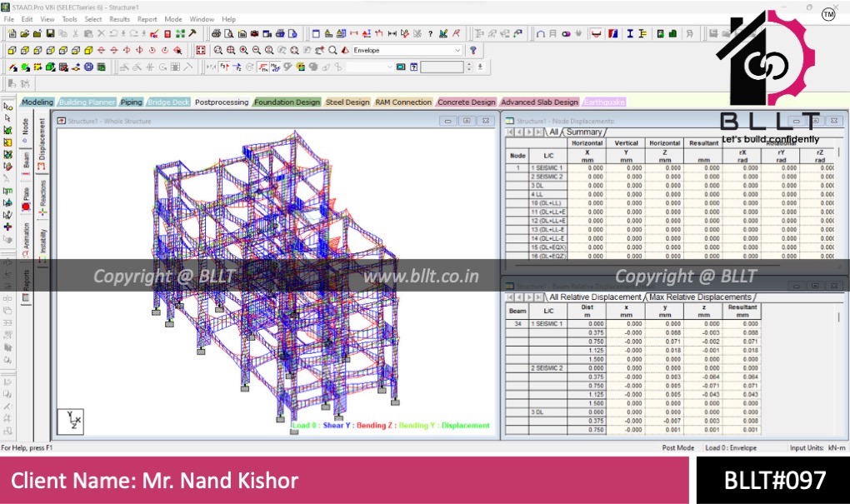Click the grey input field in results toolbar
The image size is (850, 504).
click(x=442, y=67)
